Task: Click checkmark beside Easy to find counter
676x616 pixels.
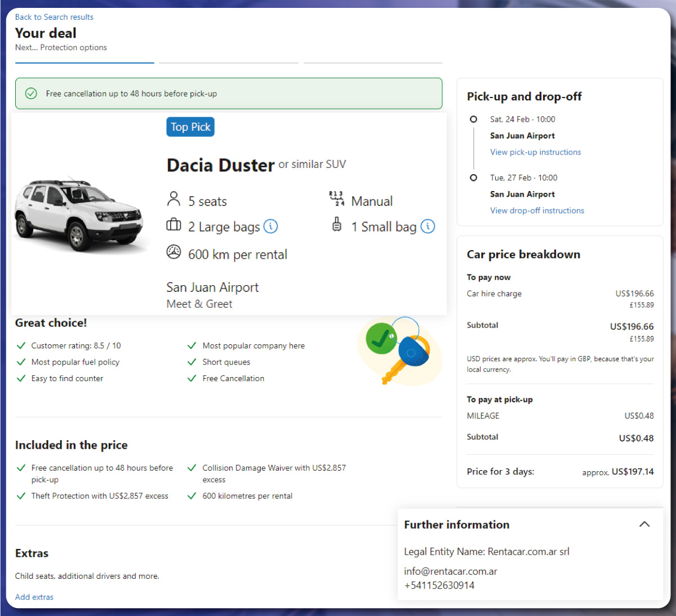Action: (x=21, y=378)
